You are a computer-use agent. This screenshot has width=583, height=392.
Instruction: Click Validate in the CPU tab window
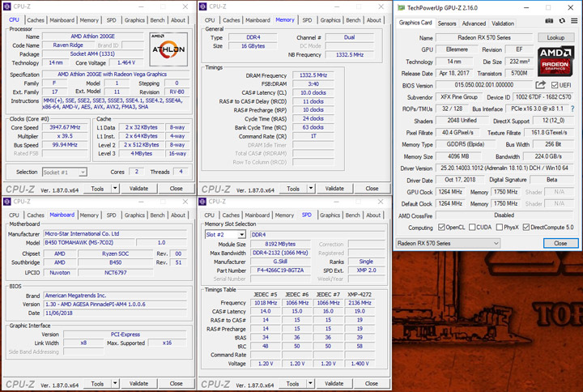tap(138, 189)
